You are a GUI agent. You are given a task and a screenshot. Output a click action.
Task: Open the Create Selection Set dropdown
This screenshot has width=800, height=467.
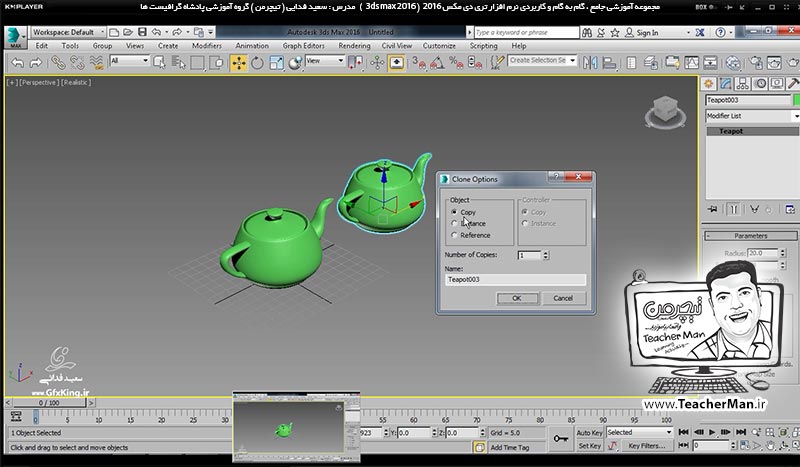(542, 60)
